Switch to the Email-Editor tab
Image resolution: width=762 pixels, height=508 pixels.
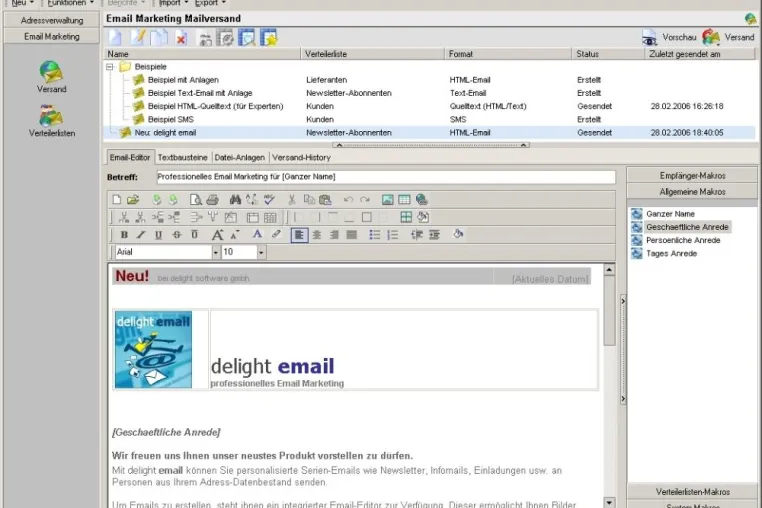point(130,158)
